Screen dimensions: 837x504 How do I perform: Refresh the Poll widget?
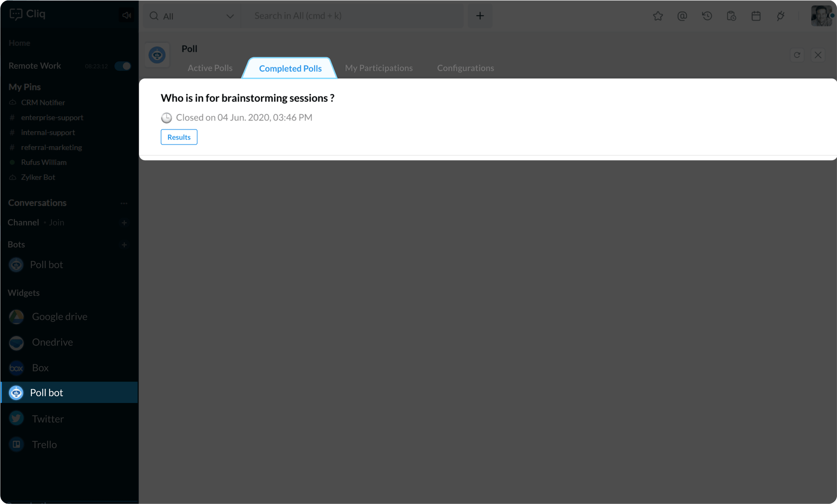[797, 55]
